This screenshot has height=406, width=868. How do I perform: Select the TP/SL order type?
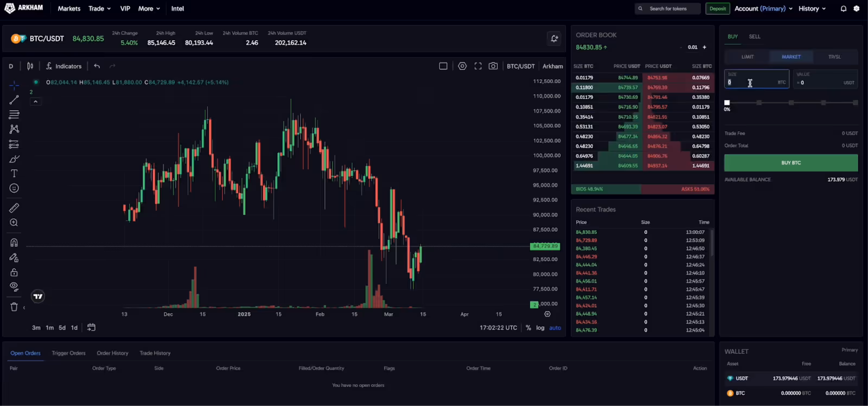tap(834, 56)
